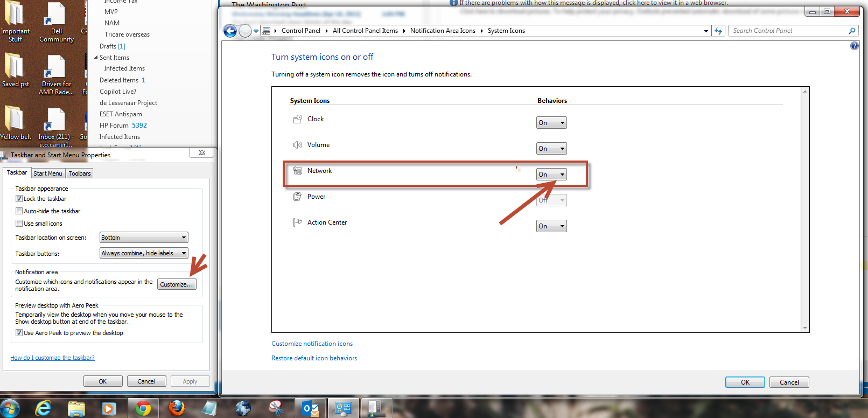Refresh the Control Panel address bar
The width and height of the screenshot is (868, 418).
tap(718, 31)
